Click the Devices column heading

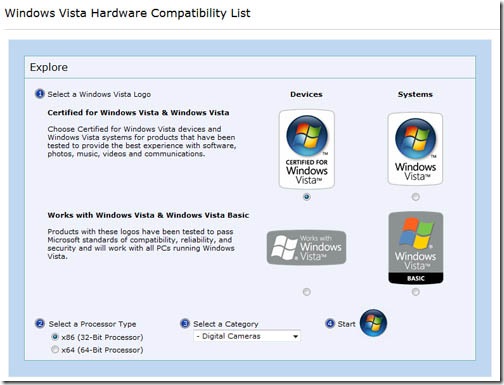(x=306, y=94)
